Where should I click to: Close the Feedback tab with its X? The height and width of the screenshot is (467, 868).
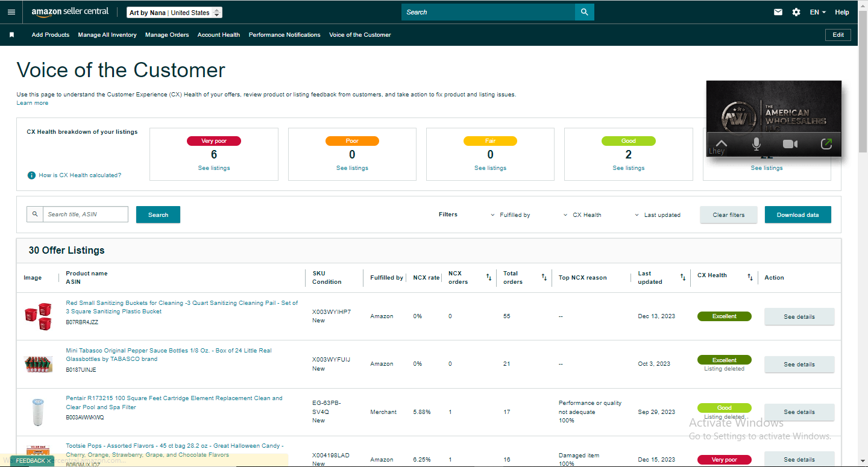click(x=49, y=461)
